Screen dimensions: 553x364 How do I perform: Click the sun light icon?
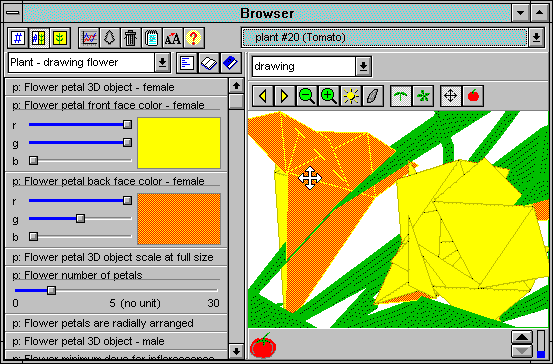[351, 96]
